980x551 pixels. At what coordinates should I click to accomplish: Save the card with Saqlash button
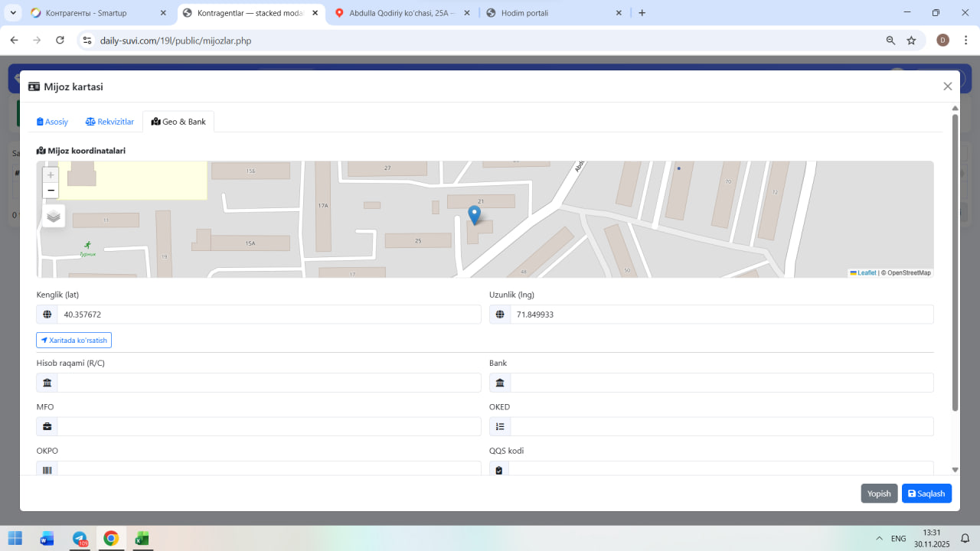[926, 494]
